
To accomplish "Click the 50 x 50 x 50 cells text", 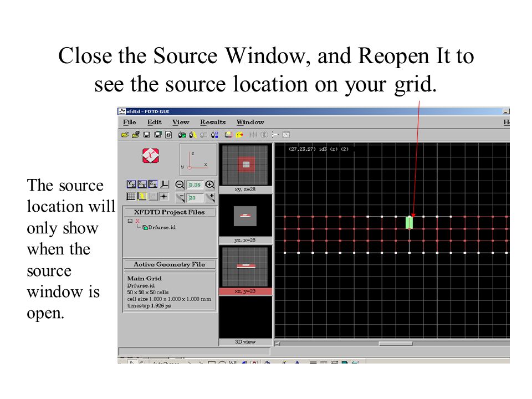I will (147, 292).
